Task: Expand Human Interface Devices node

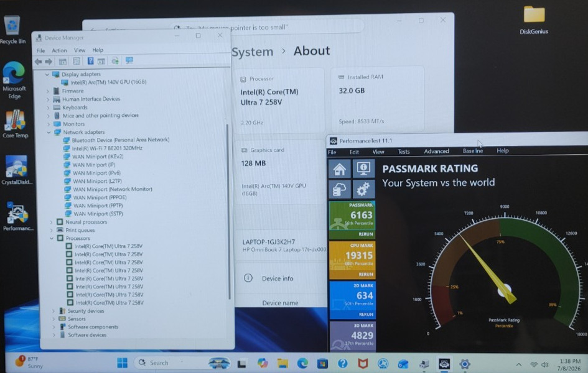Action: click(48, 99)
